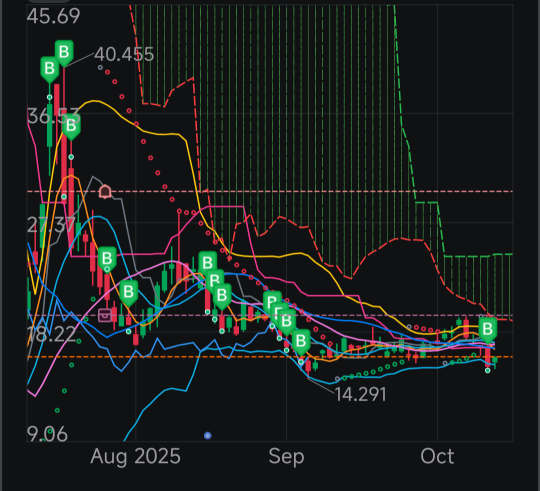
Task: Select the leftmost B buy marker on the chart
Action: coord(50,69)
